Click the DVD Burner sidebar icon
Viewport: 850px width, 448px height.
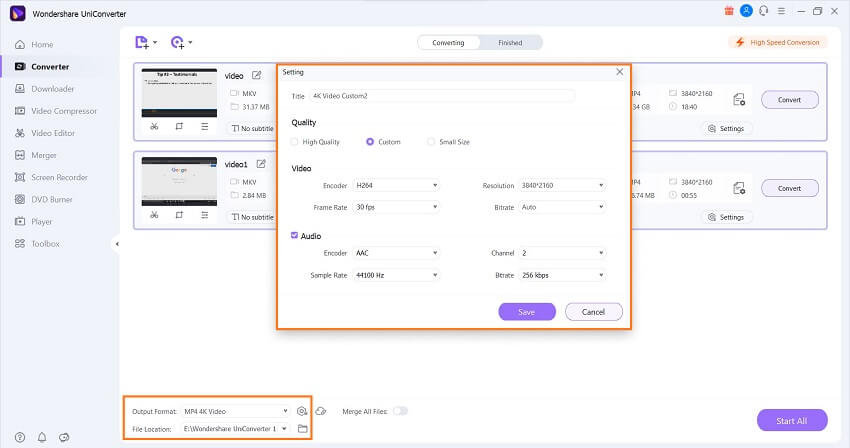[20, 200]
